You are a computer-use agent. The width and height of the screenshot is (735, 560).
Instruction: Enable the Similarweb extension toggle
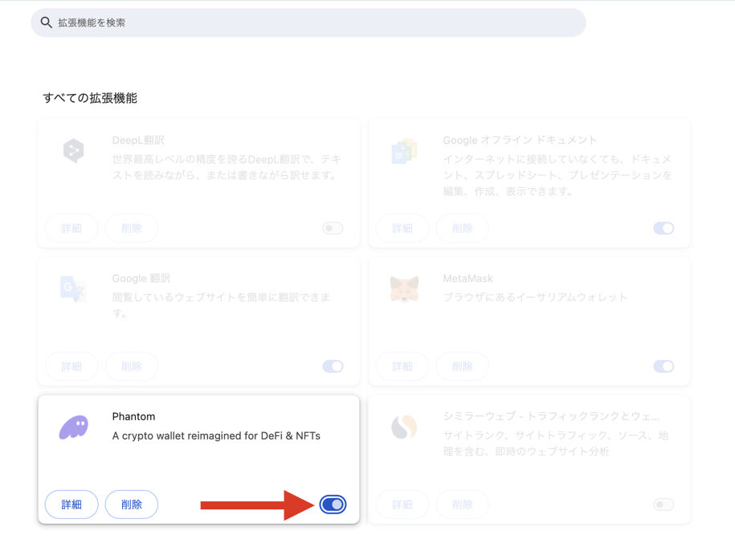click(x=664, y=505)
